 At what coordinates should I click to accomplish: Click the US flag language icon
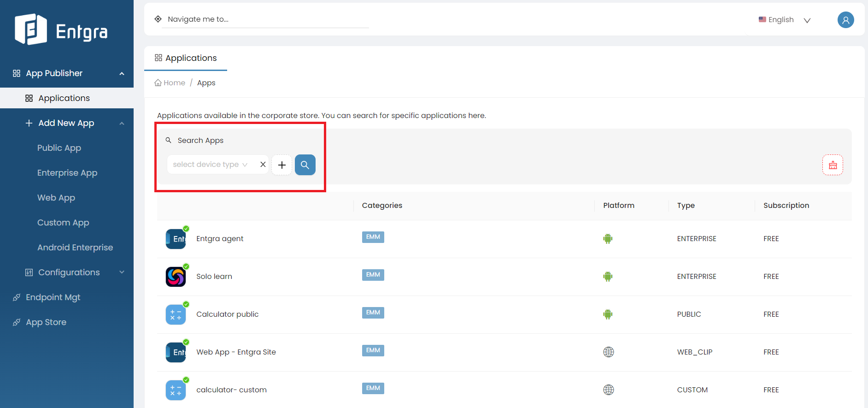[762, 19]
